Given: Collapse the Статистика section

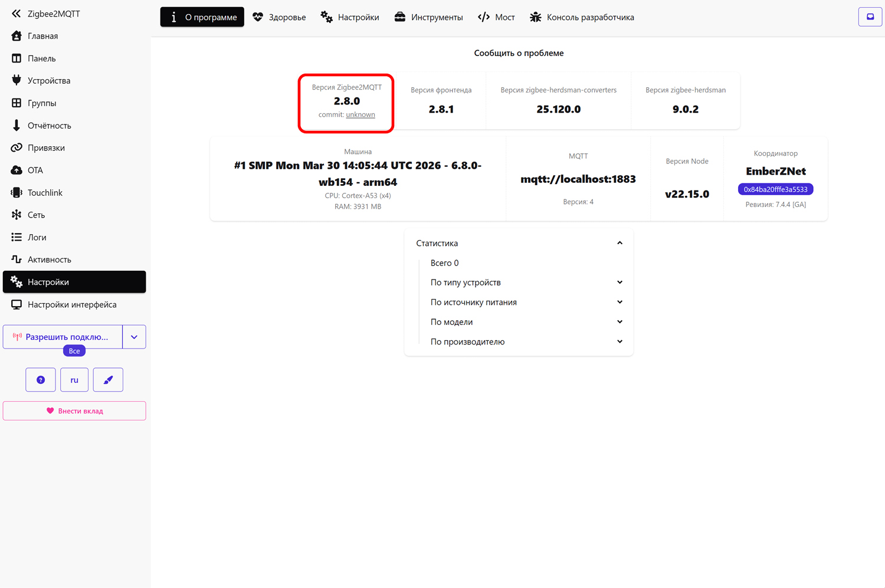Looking at the screenshot, I should [x=519, y=243].
